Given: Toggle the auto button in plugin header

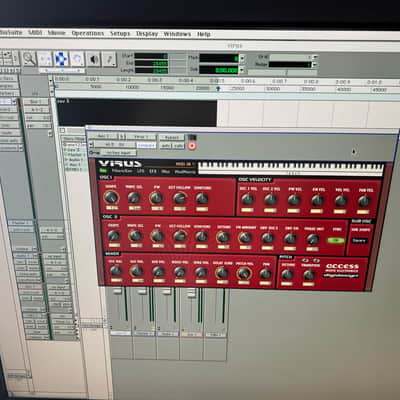Looking at the screenshot, I should pyautogui.click(x=165, y=146).
